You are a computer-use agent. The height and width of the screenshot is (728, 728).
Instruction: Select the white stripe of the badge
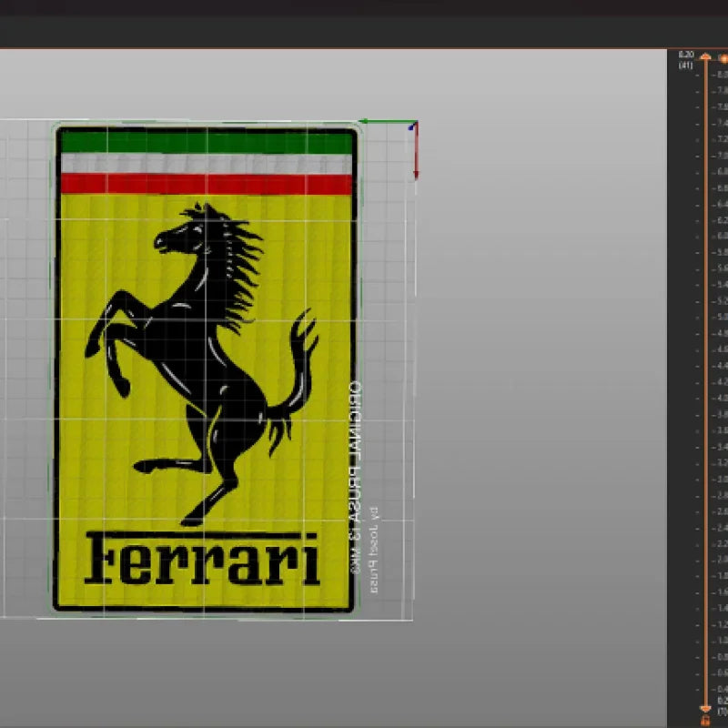coord(206,164)
